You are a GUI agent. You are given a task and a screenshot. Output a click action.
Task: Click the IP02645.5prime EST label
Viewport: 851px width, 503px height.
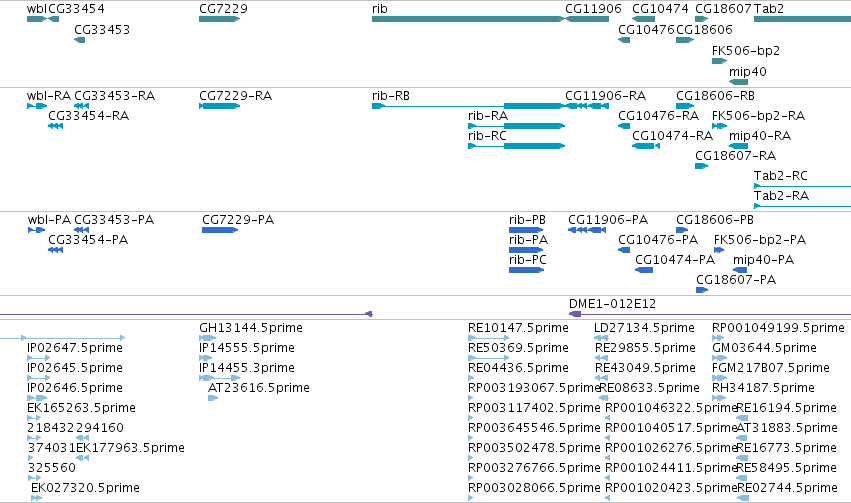(x=75, y=368)
